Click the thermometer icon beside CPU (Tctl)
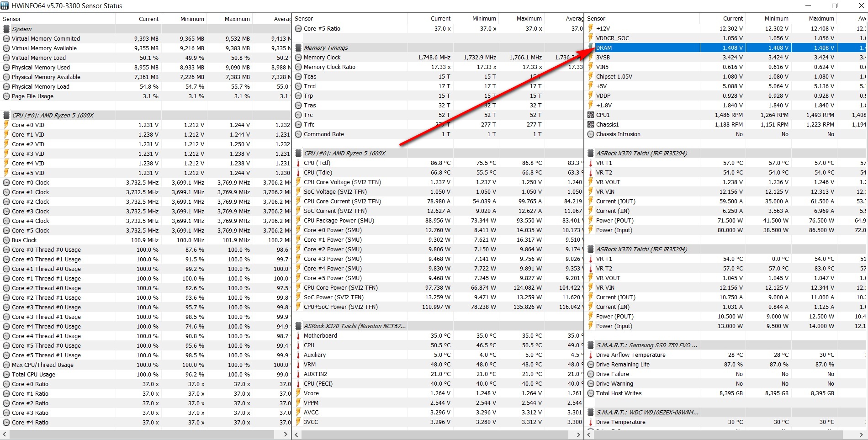The height and width of the screenshot is (440, 868). pos(298,163)
